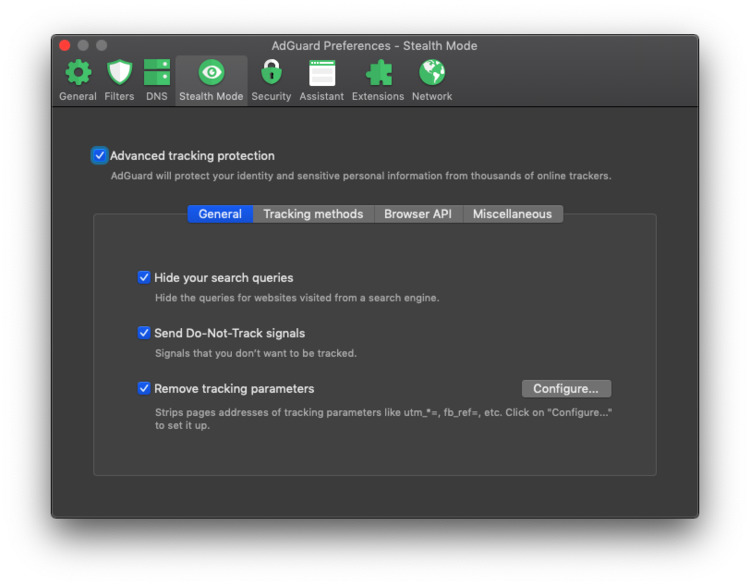
Task: Switch to the Miscellaneous tab
Action: click(x=512, y=214)
